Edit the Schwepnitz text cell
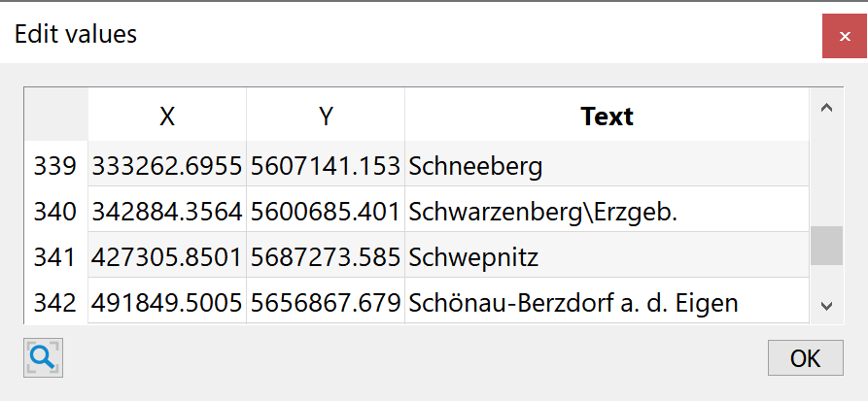The width and height of the screenshot is (868, 401). point(607,257)
